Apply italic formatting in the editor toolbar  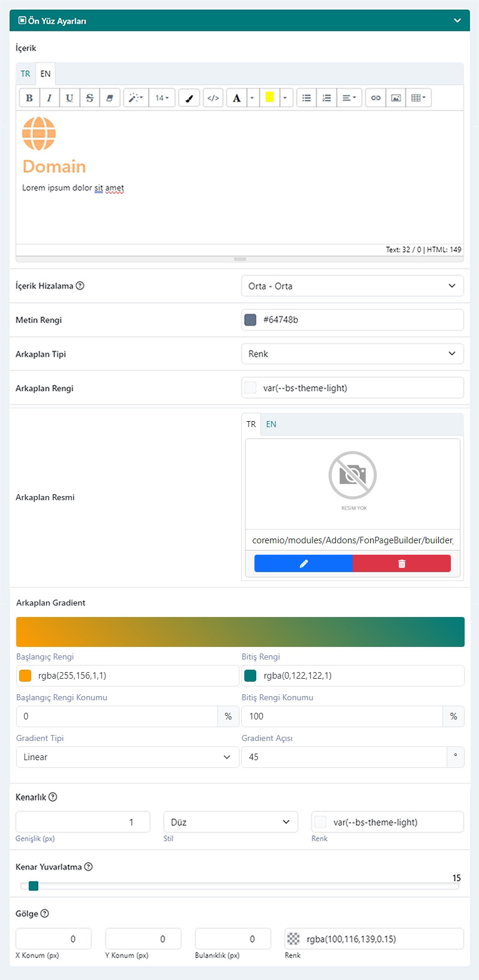tap(49, 98)
